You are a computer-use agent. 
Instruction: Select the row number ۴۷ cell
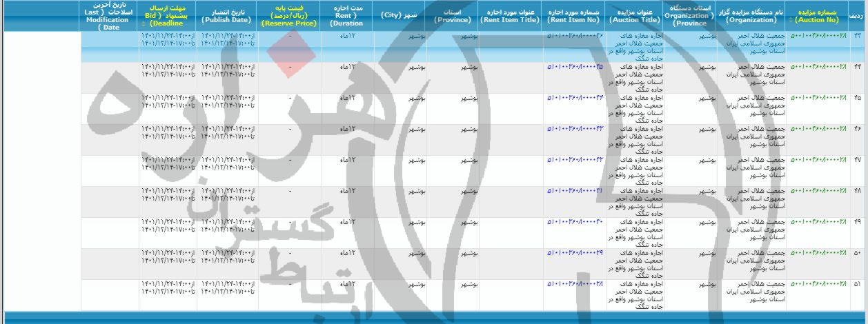(x=858, y=171)
